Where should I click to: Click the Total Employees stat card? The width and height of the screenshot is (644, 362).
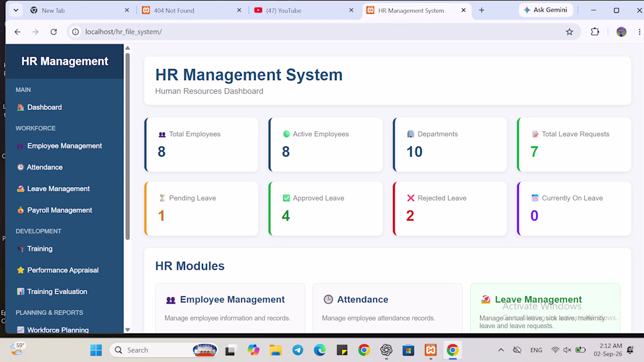click(201, 144)
